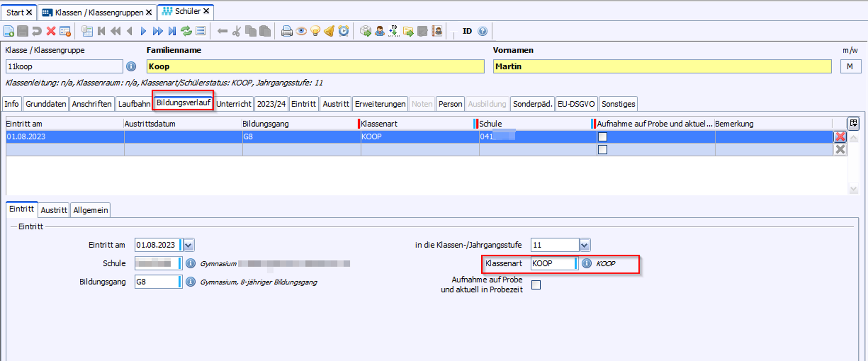Click the ID button in toolbar
The width and height of the screenshot is (868, 361).
(467, 31)
